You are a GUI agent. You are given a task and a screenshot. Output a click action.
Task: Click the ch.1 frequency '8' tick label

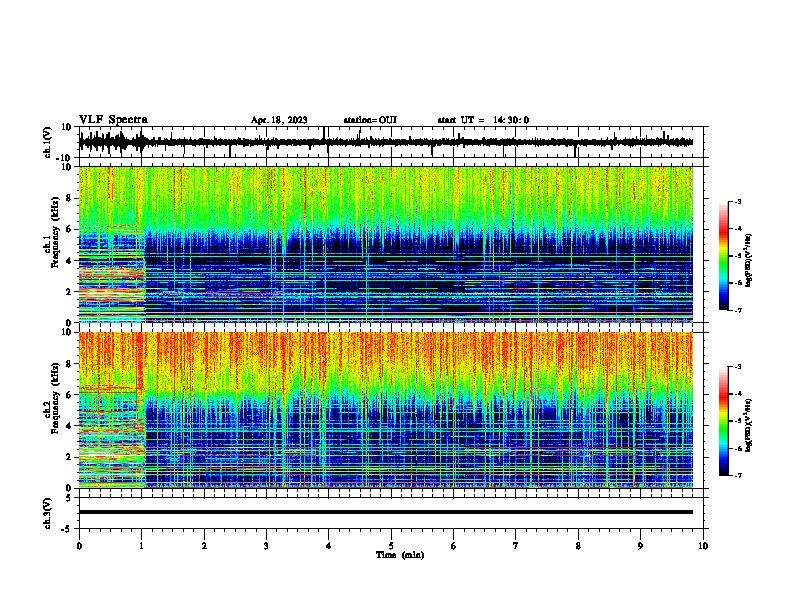[x=69, y=198]
